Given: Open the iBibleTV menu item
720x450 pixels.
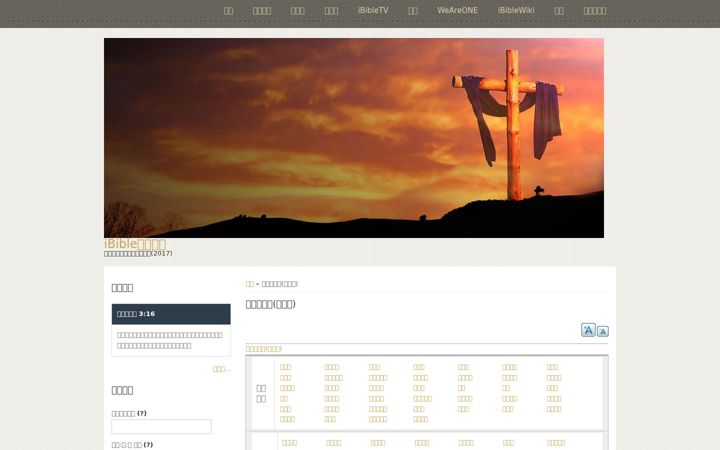Looking at the screenshot, I should [373, 10].
